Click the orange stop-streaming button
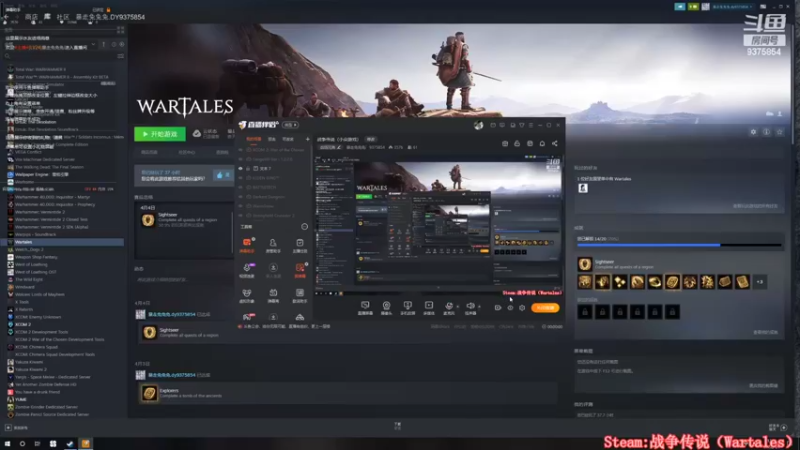The height and width of the screenshot is (450, 800). point(545,308)
